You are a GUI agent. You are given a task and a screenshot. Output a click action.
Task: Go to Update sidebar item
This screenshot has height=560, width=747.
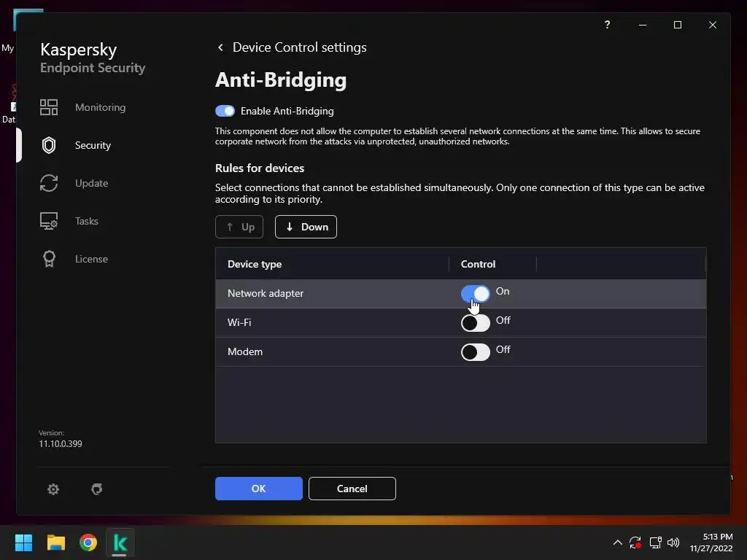91,183
